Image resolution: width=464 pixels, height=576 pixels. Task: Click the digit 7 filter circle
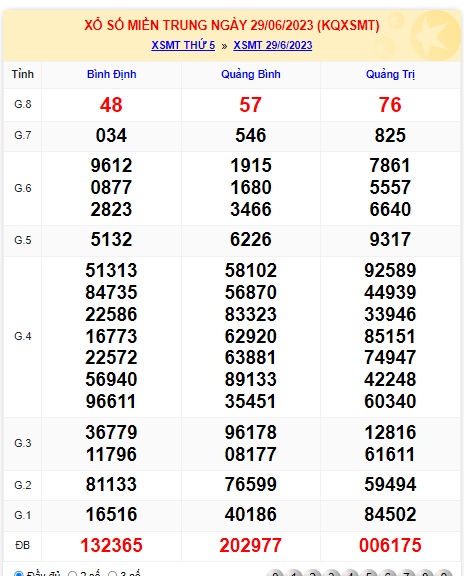point(407,573)
